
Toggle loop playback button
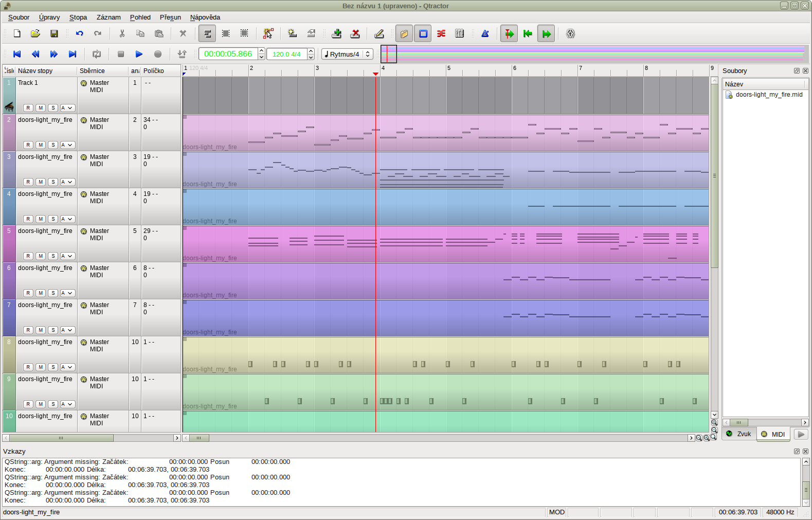(97, 54)
